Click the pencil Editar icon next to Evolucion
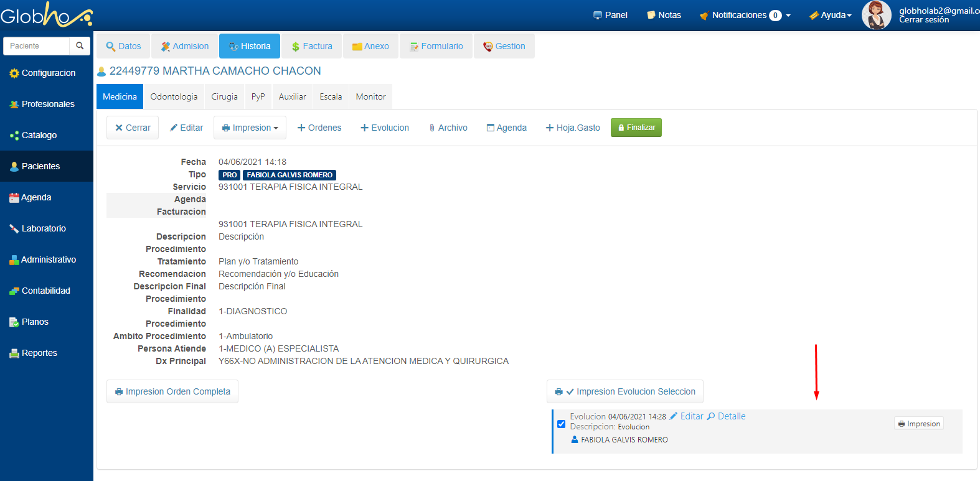This screenshot has height=481, width=980. [674, 416]
